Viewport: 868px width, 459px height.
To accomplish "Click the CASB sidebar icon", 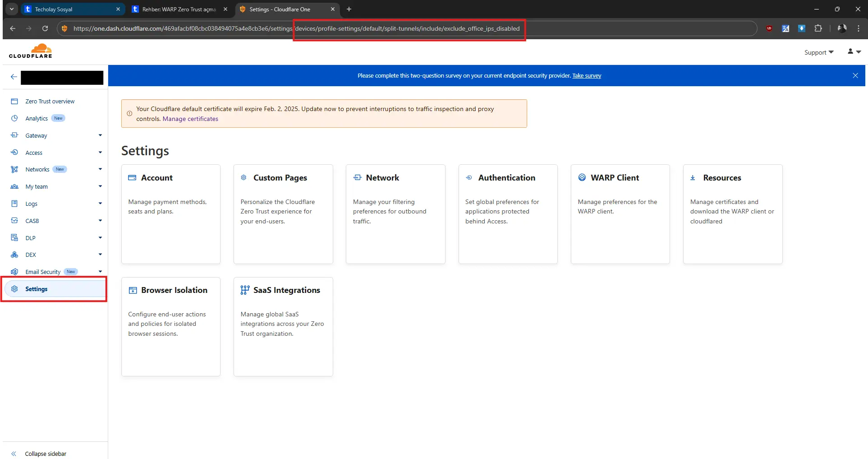I will click(14, 221).
